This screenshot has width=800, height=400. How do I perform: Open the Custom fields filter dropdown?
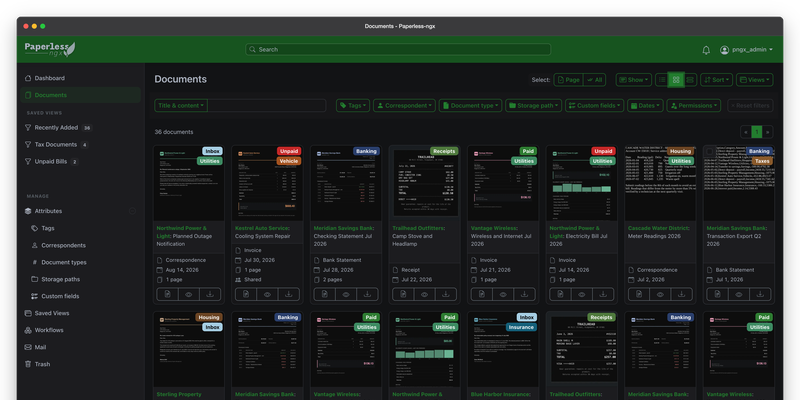(594, 106)
